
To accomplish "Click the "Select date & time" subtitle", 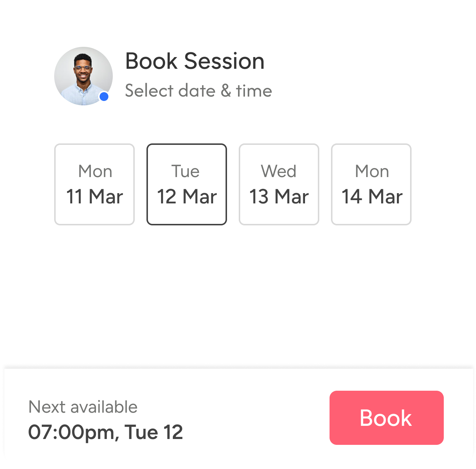I will [x=198, y=91].
